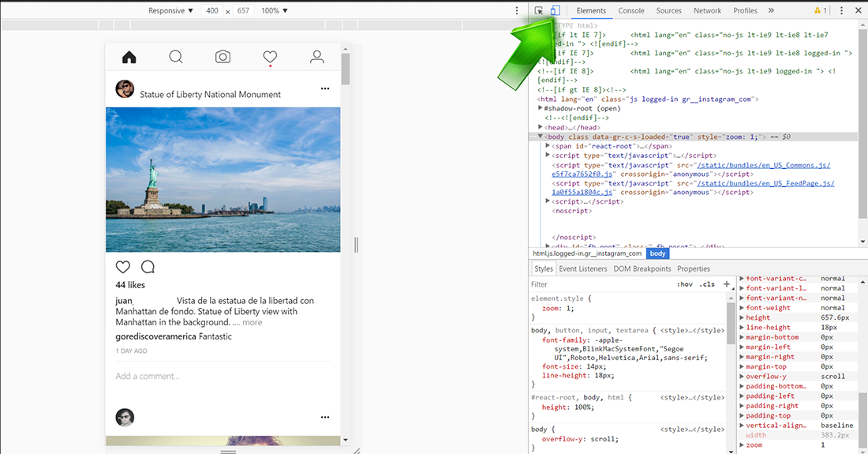Select the html.js.logged-in breadcrumb

[x=587, y=253]
